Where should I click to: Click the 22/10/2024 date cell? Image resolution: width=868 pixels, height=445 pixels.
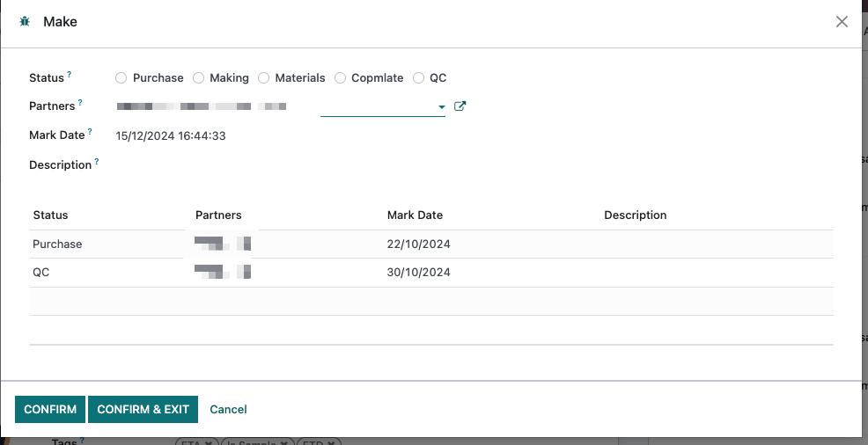(x=418, y=244)
